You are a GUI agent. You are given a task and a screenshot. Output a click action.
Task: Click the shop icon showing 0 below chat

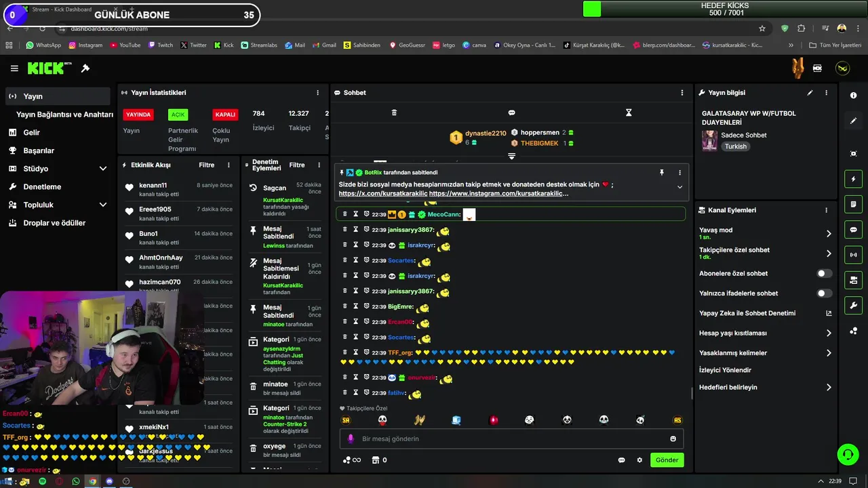click(379, 460)
